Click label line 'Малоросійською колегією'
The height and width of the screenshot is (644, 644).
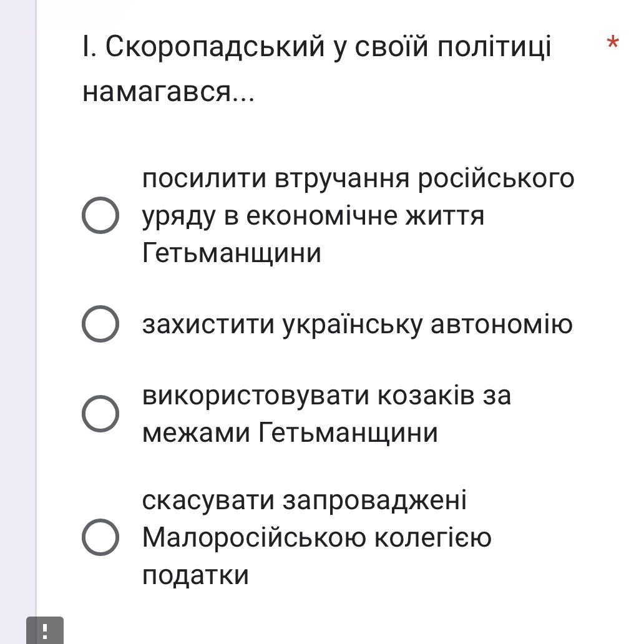click(x=316, y=538)
